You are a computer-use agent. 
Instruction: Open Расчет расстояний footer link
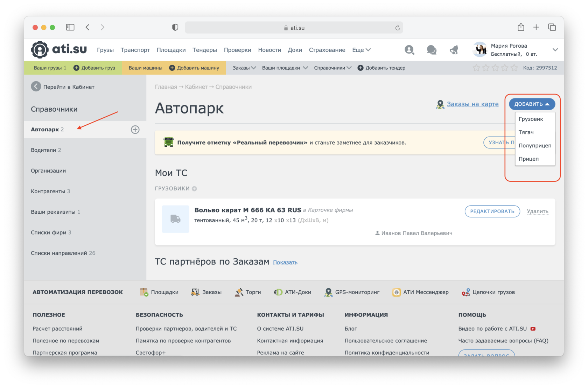pos(57,329)
